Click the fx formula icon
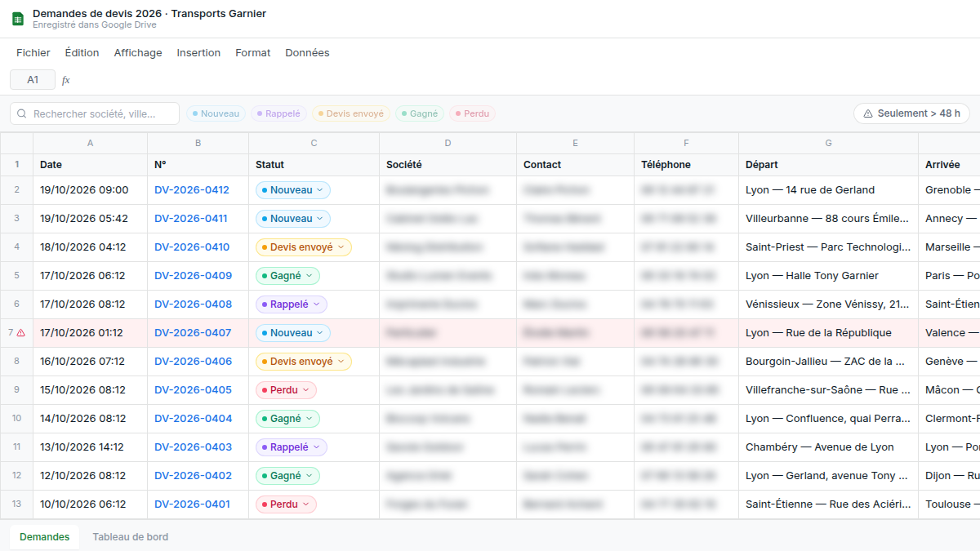The image size is (980, 551). tap(66, 80)
